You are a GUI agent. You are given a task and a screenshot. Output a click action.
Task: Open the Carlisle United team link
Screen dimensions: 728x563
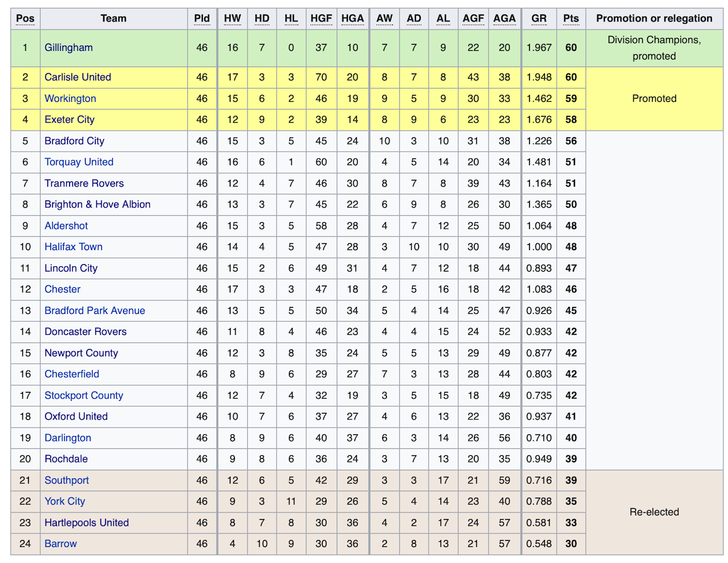[x=78, y=77]
